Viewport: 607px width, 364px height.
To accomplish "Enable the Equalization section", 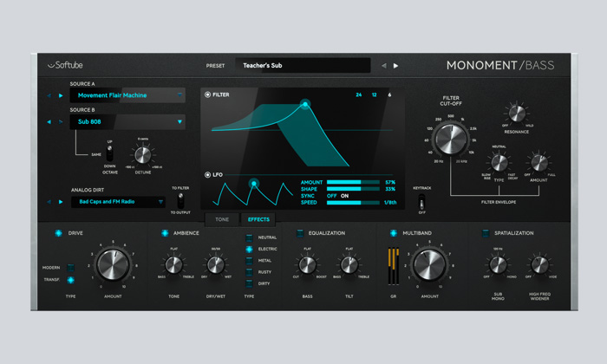I will [300, 233].
